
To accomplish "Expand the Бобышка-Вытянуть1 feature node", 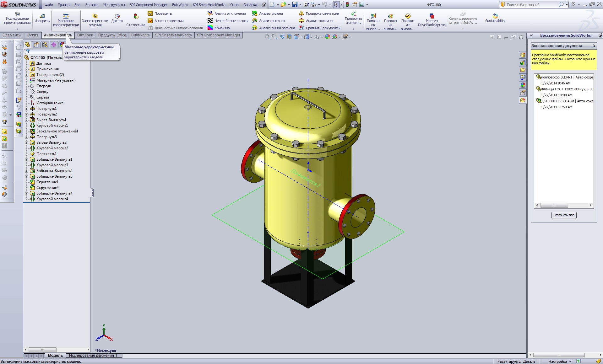I will (x=27, y=159).
